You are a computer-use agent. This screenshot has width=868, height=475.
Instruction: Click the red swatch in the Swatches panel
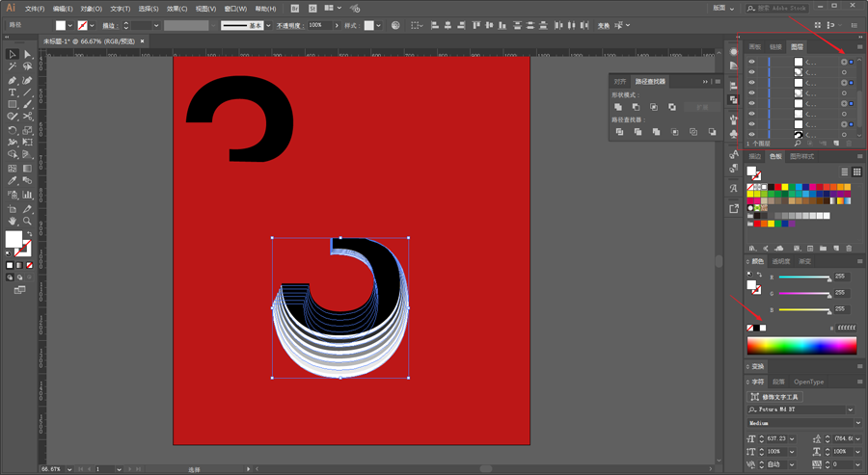[777, 188]
